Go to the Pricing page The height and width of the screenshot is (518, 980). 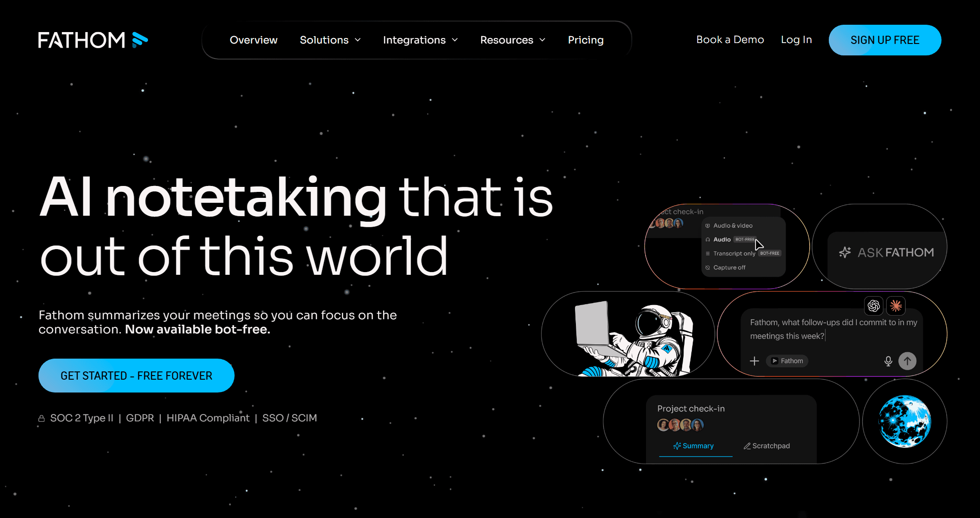[x=586, y=40]
